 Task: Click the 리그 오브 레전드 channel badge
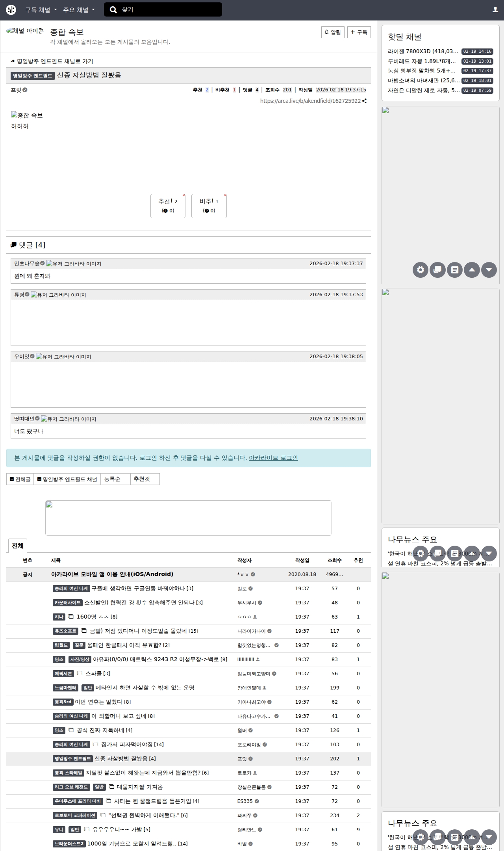pos(71,787)
